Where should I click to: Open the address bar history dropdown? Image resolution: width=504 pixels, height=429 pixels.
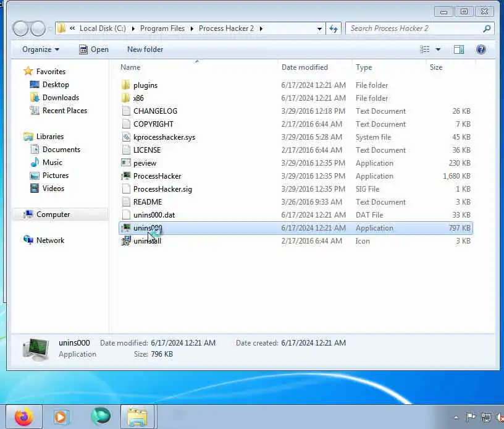319,29
